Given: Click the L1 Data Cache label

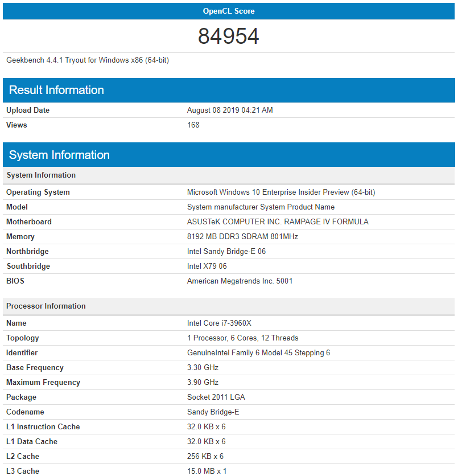Looking at the screenshot, I should tap(32, 442).
